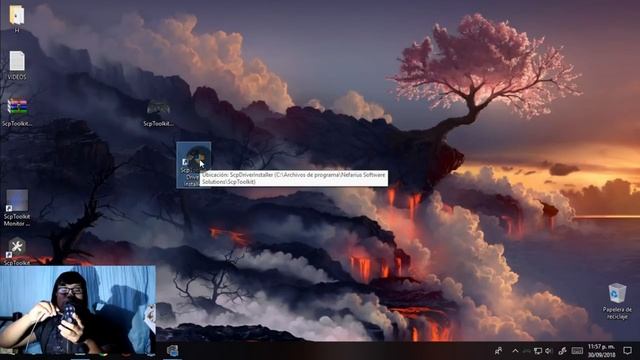Select the ScpToolkit WinRAR archive icon
This screenshot has width=640, height=360.
coord(17,112)
